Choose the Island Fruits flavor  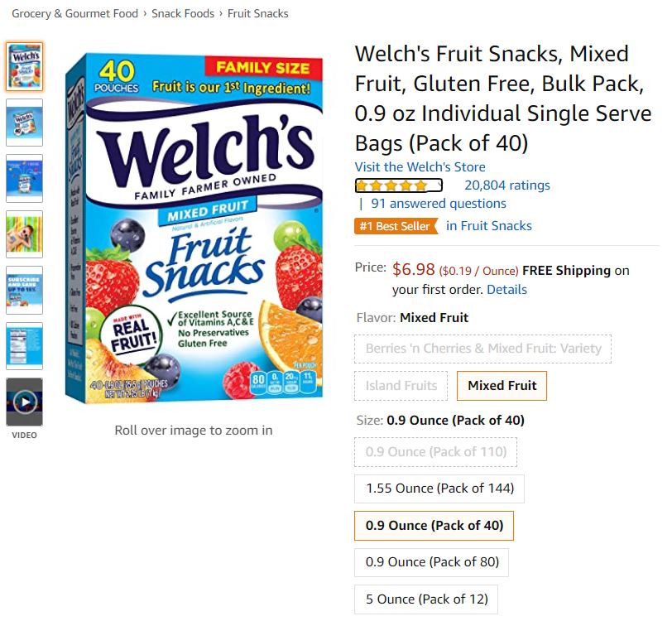tap(401, 385)
